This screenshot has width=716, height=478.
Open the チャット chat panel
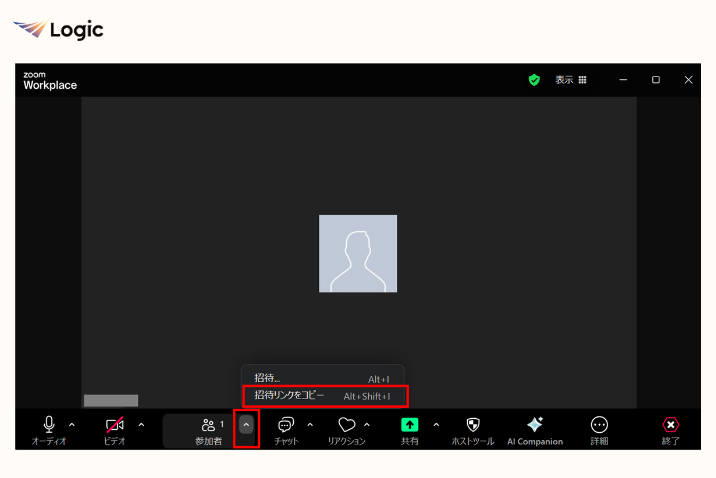286,426
